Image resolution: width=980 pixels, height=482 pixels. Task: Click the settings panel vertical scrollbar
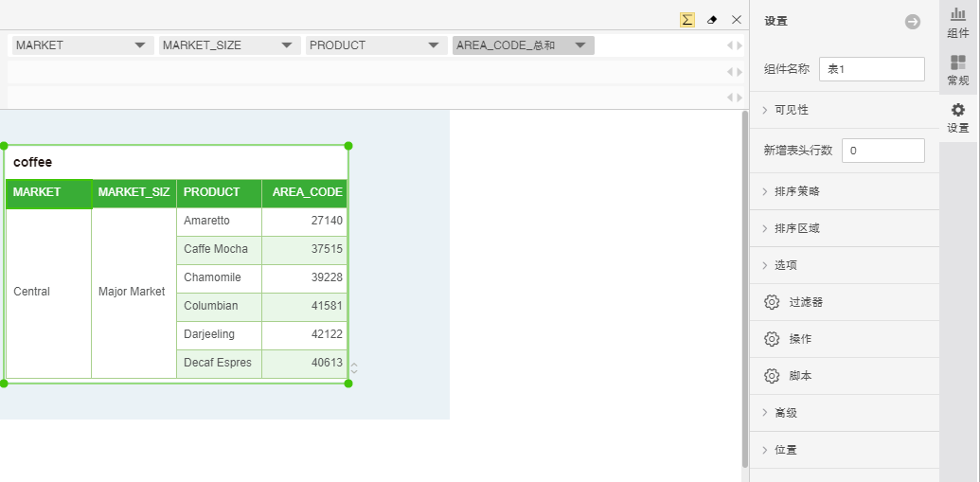(x=745, y=284)
